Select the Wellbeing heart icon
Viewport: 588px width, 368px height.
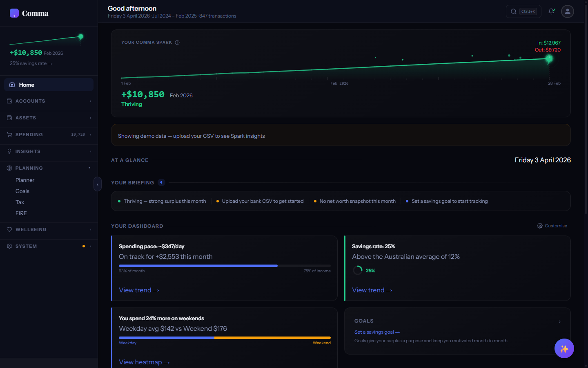point(9,229)
